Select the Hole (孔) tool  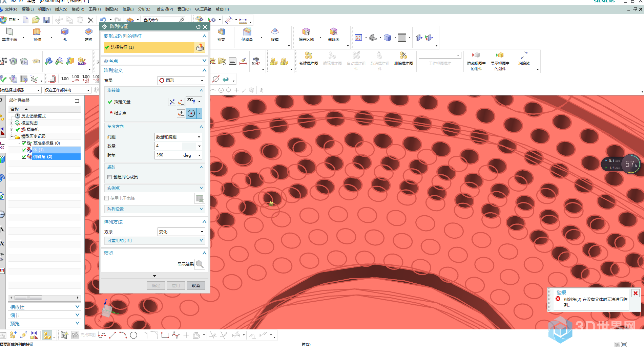[x=65, y=32]
